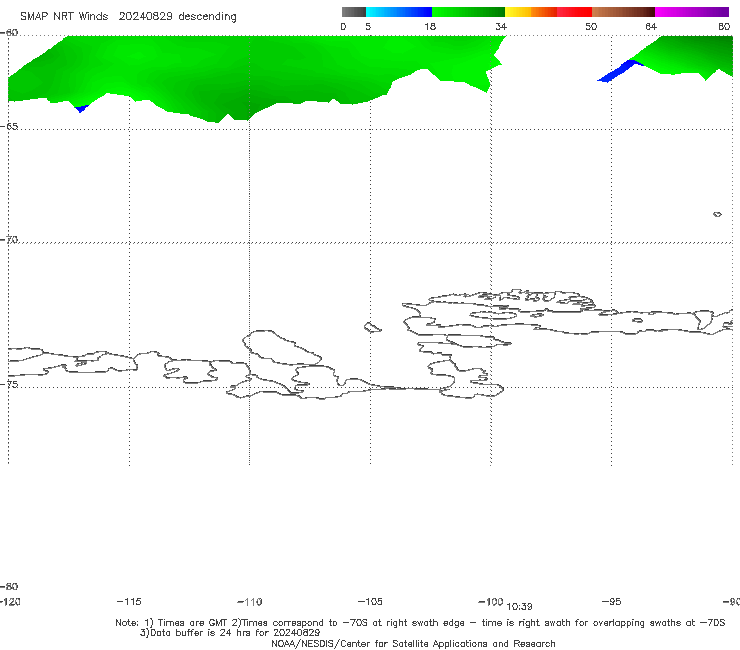
Task: Click the tiny island outline near the right edge
Action: click(x=717, y=214)
